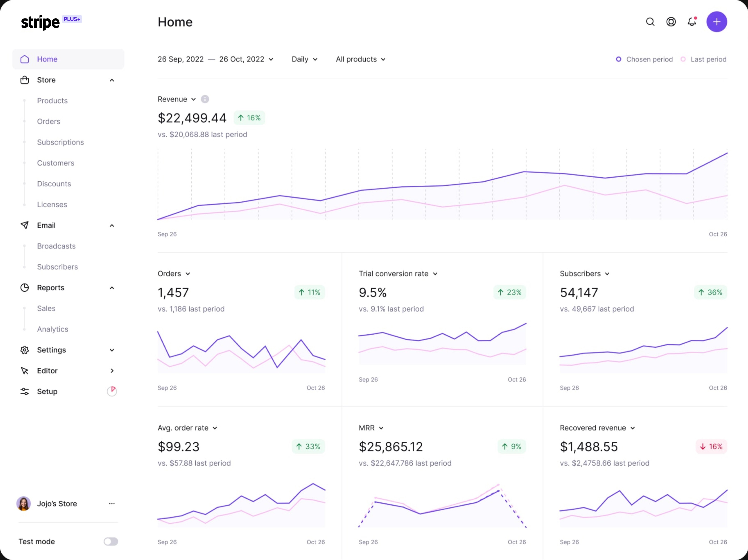The width and height of the screenshot is (748, 560).
Task: Open Subscribers under Email in sidebar
Action: pyautogui.click(x=57, y=267)
